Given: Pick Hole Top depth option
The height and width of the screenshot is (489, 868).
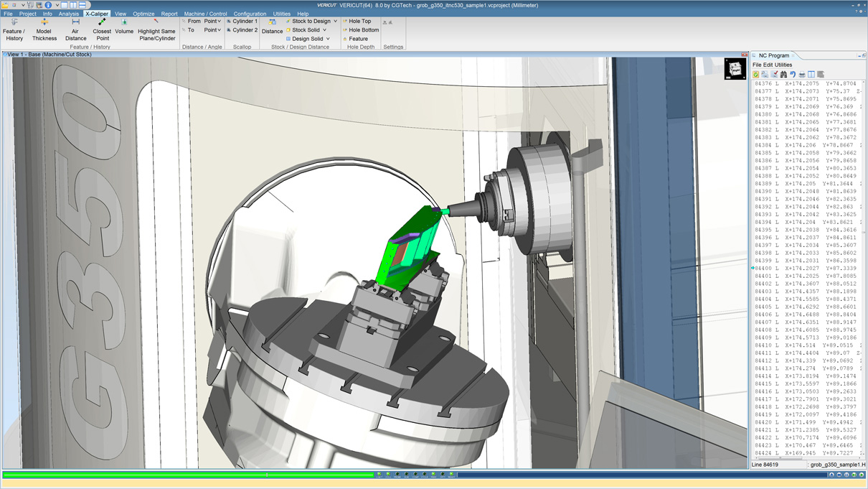Looking at the screenshot, I should click(x=357, y=22).
